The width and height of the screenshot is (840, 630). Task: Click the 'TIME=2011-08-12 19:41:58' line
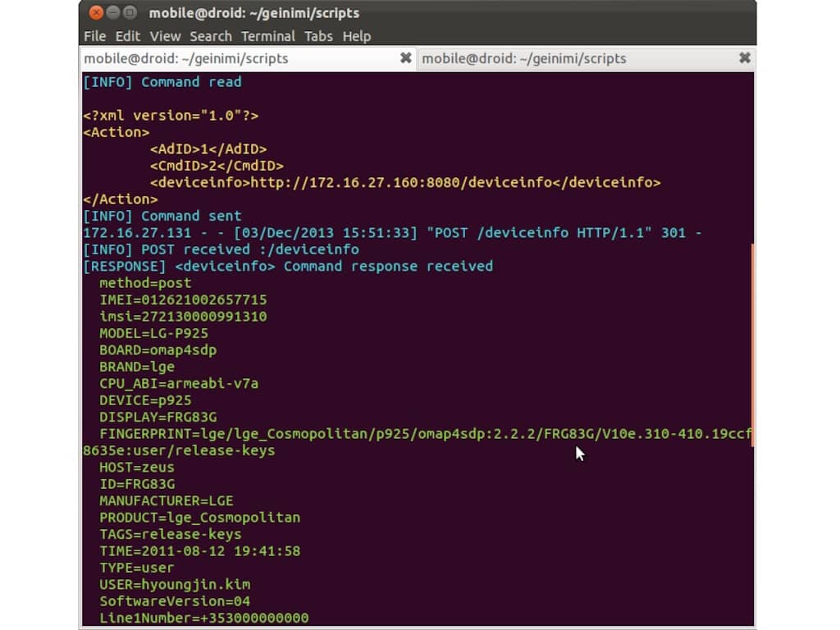[200, 550]
